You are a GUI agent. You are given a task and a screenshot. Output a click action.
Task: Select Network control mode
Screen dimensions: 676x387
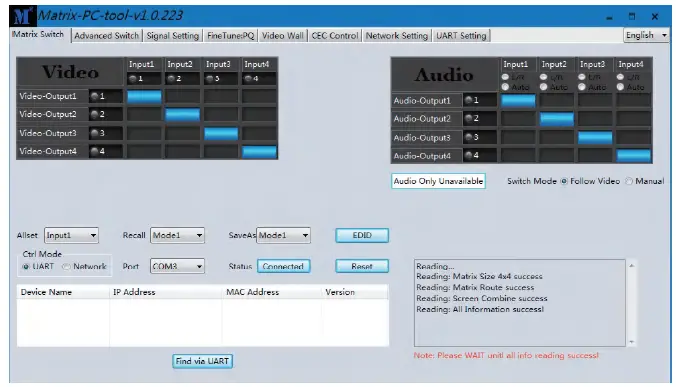(66, 267)
